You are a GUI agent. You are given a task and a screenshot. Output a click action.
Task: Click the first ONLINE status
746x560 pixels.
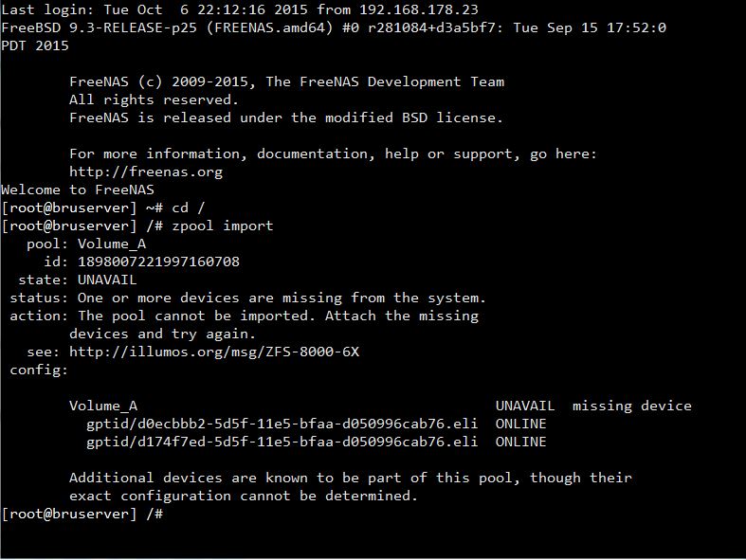click(x=520, y=424)
